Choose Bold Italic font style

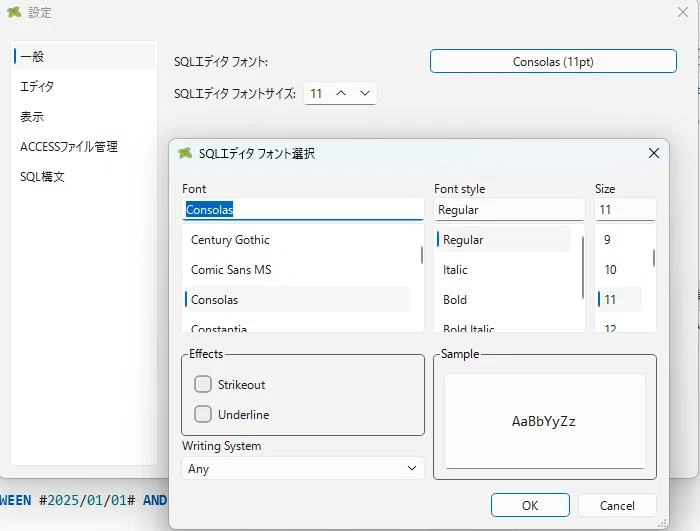pos(503,327)
